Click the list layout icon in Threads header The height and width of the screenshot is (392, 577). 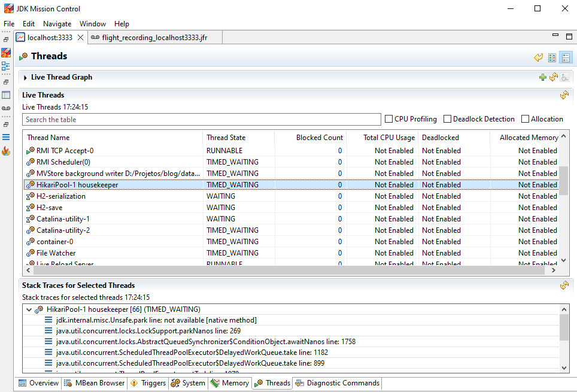pos(566,57)
